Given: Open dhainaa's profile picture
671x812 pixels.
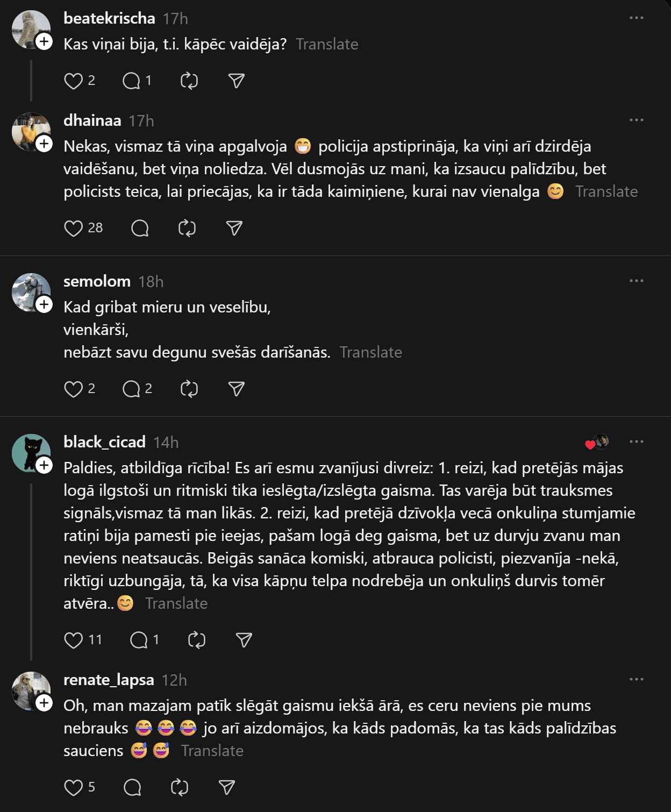Looking at the screenshot, I should (x=31, y=131).
